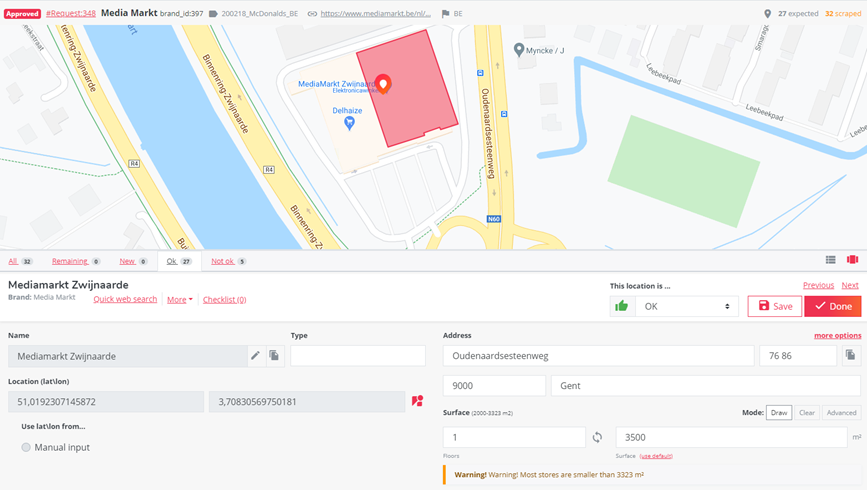Click the longitude field 3,70830569750181

point(307,402)
